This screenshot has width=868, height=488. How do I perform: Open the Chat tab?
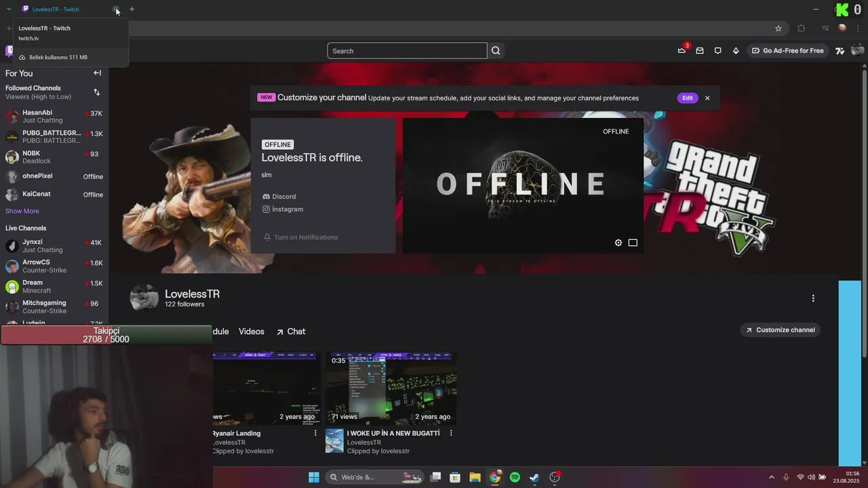(291, 331)
